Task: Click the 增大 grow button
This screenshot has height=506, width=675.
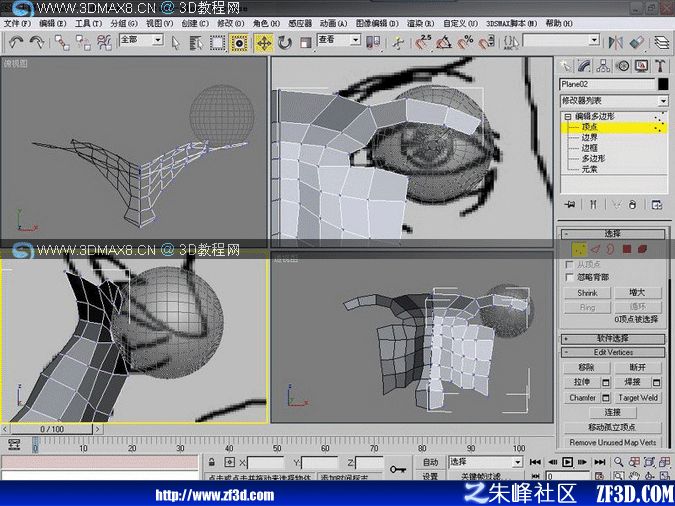Action: (x=637, y=293)
